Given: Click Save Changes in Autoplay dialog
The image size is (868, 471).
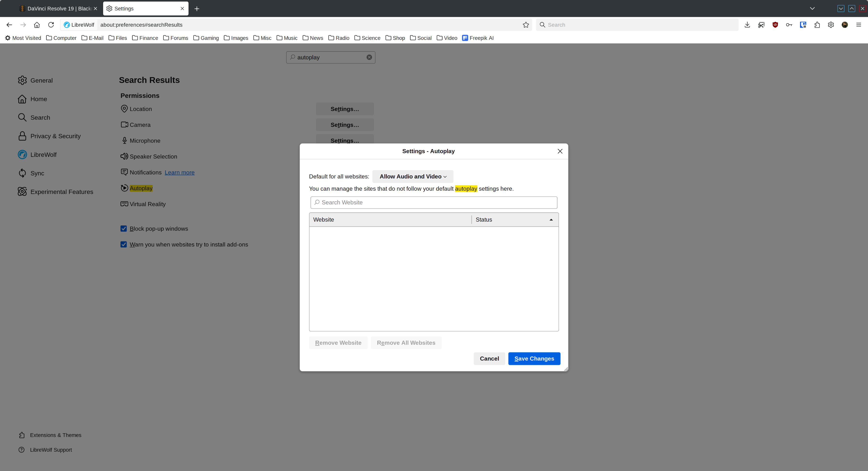Looking at the screenshot, I should [534, 358].
